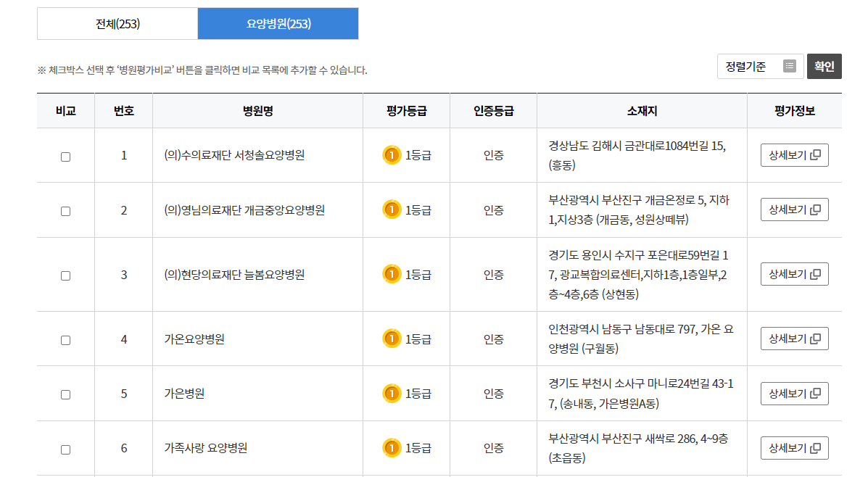This screenshot has height=477, width=868.
Task: Click the 확인 button
Action: tap(824, 67)
